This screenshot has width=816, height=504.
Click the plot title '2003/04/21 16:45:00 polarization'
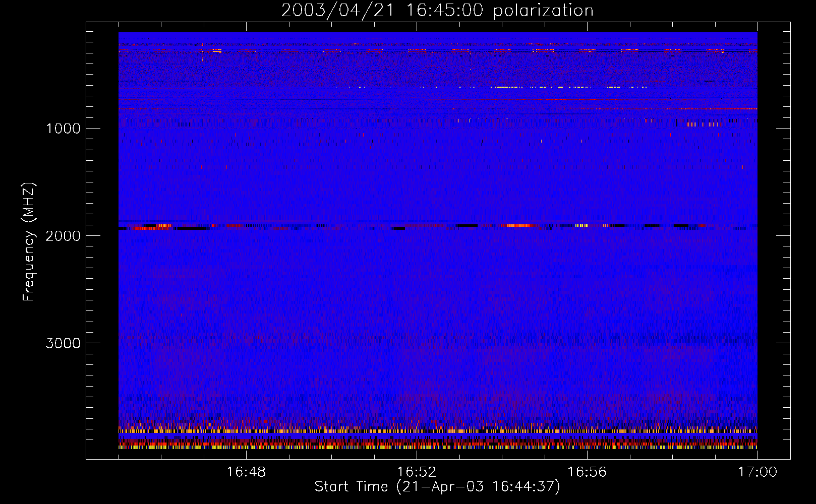coord(437,10)
